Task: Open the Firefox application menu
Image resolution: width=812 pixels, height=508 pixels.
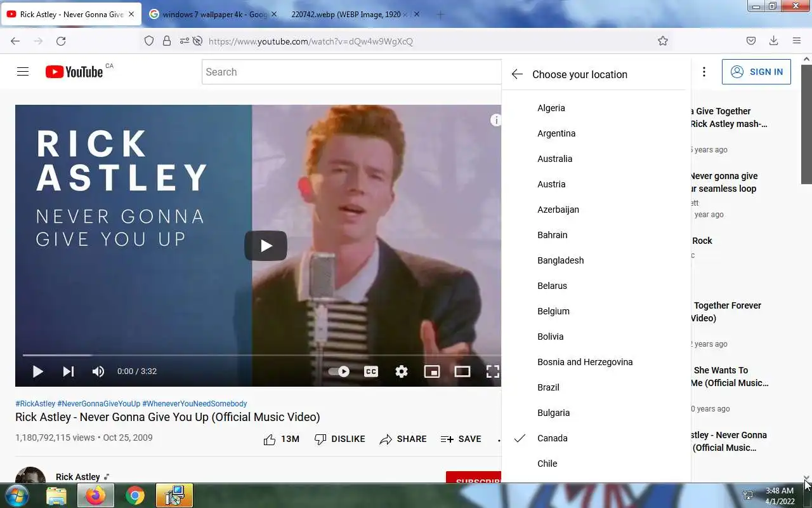Action: (797, 41)
